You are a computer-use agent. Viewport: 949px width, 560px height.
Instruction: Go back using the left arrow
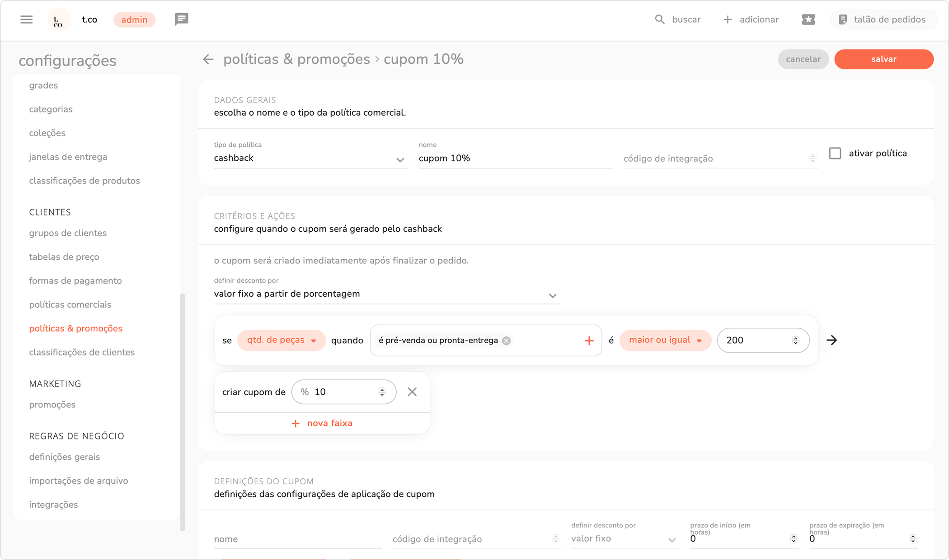click(x=208, y=59)
